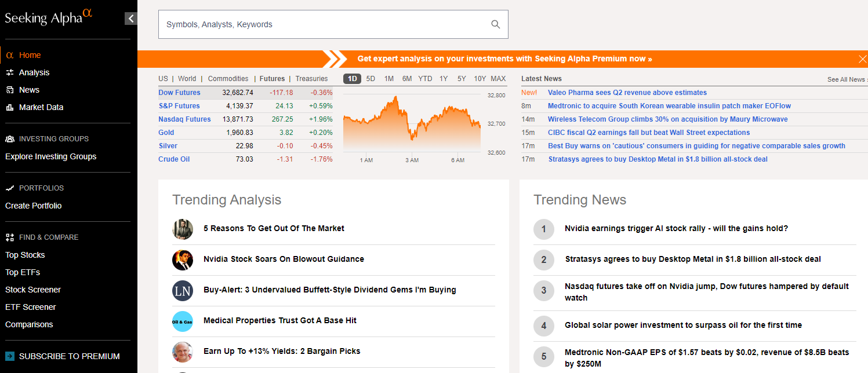Select 1M chart range
This screenshot has height=373, width=868.
pos(389,79)
